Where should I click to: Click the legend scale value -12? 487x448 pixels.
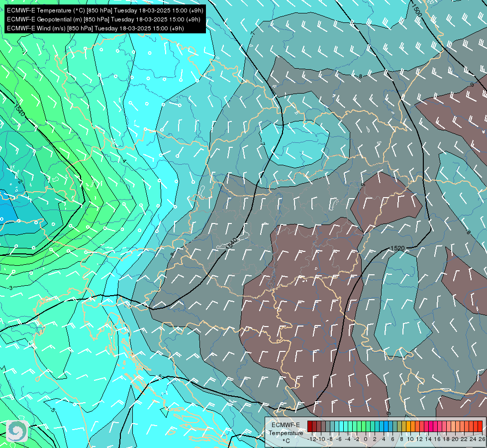(312, 439)
